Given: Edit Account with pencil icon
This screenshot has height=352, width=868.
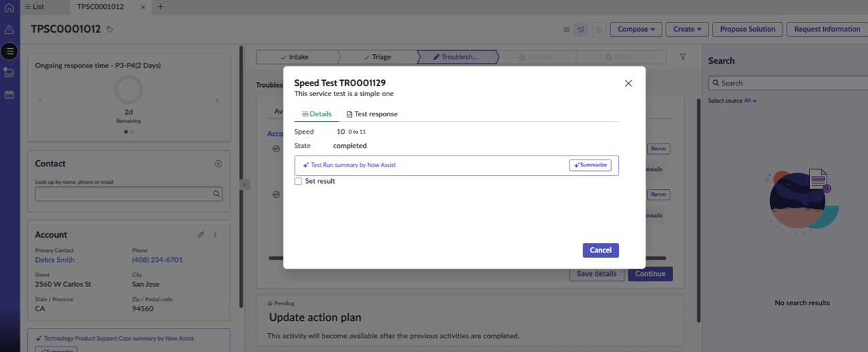Looking at the screenshot, I should (201, 234).
